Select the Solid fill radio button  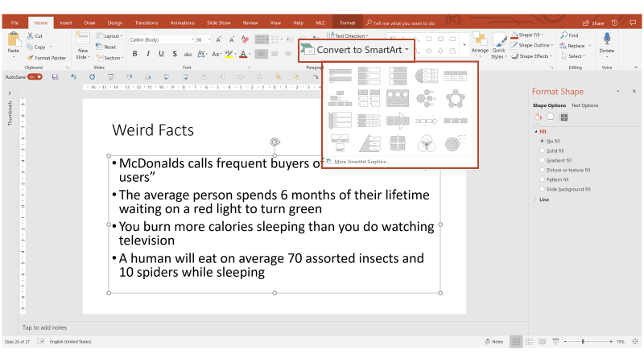[542, 150]
